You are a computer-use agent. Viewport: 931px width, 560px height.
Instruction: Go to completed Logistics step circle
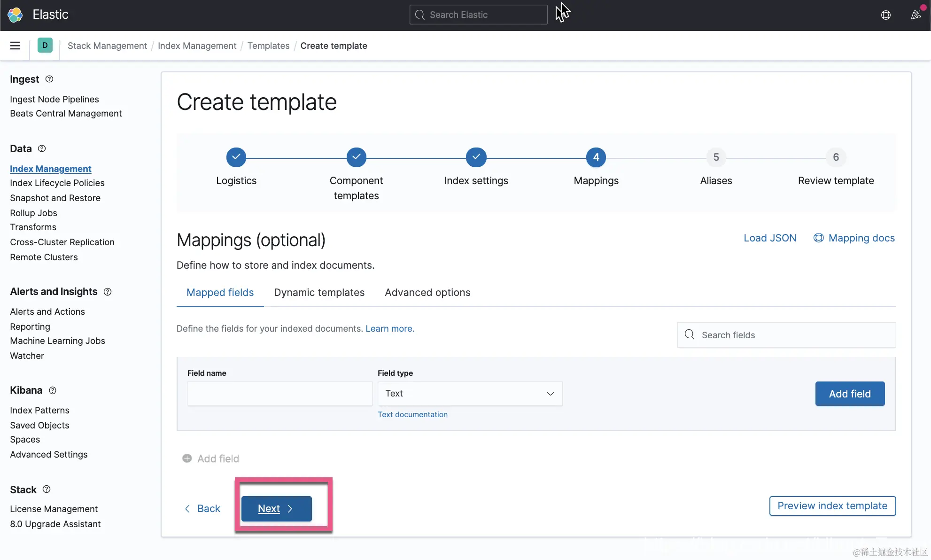(x=236, y=157)
